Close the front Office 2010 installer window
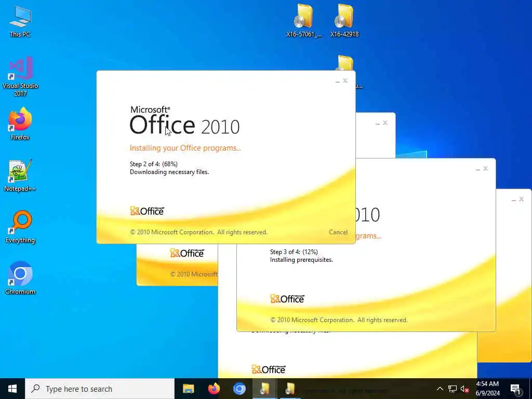 pos(345,81)
